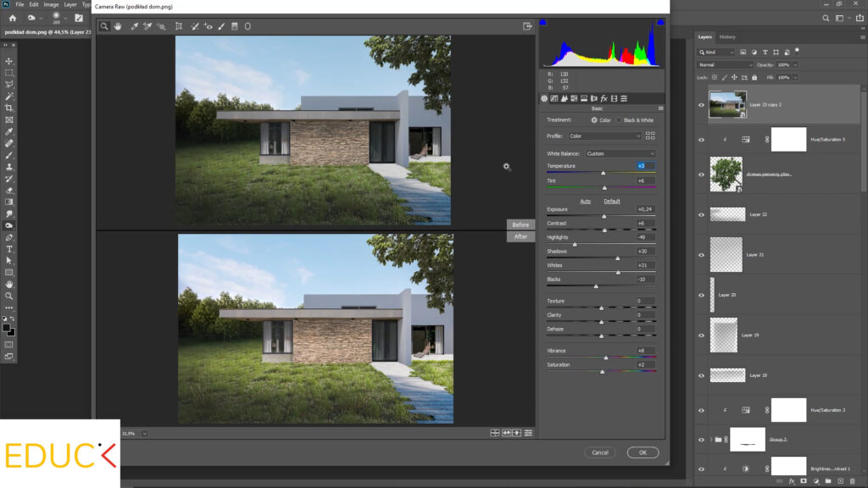This screenshot has height=488, width=868.
Task: Open the Effects fx panel icon
Action: [x=604, y=98]
